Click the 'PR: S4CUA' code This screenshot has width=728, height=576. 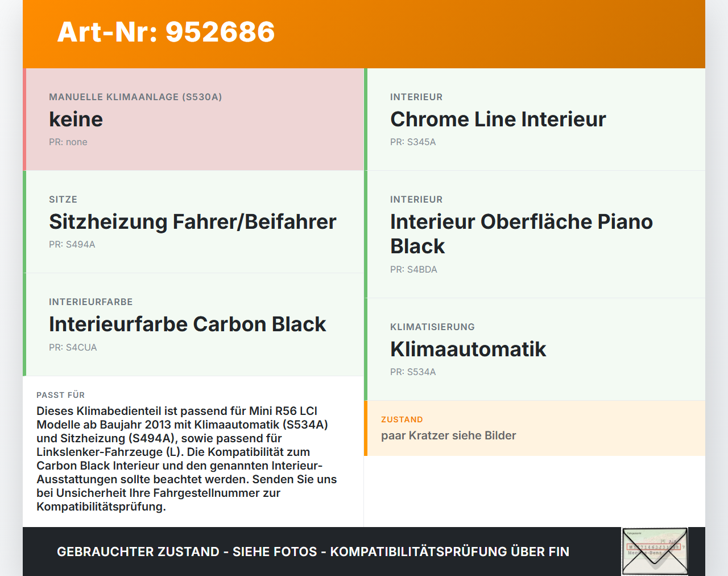click(73, 348)
